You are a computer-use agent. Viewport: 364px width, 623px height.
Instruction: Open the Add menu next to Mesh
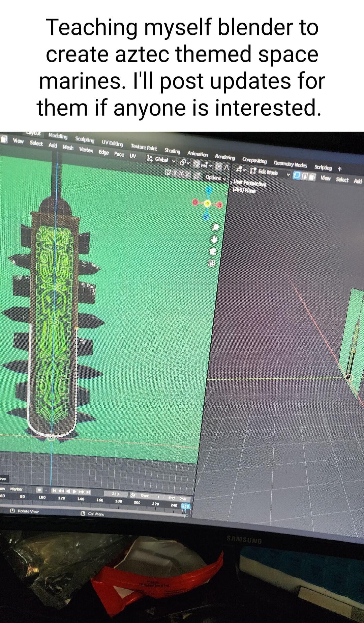(53, 145)
